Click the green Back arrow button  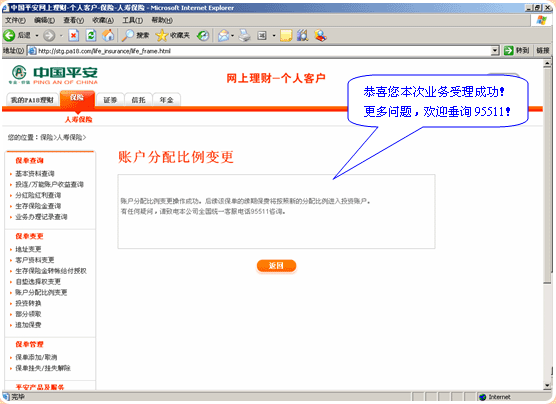9,35
